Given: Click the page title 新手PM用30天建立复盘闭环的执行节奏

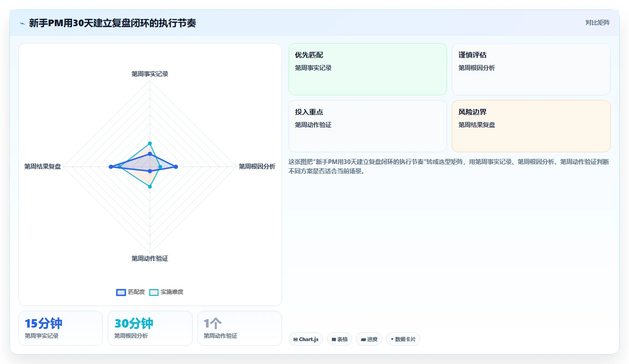Looking at the screenshot, I should click(113, 23).
